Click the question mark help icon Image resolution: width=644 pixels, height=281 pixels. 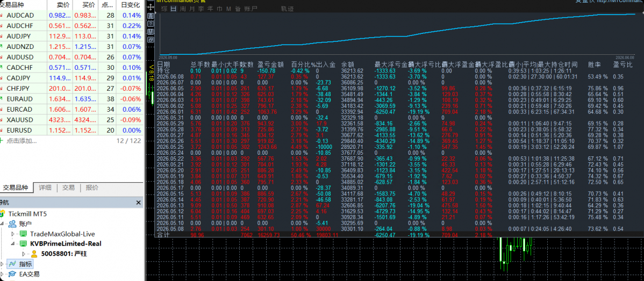click(150, 24)
